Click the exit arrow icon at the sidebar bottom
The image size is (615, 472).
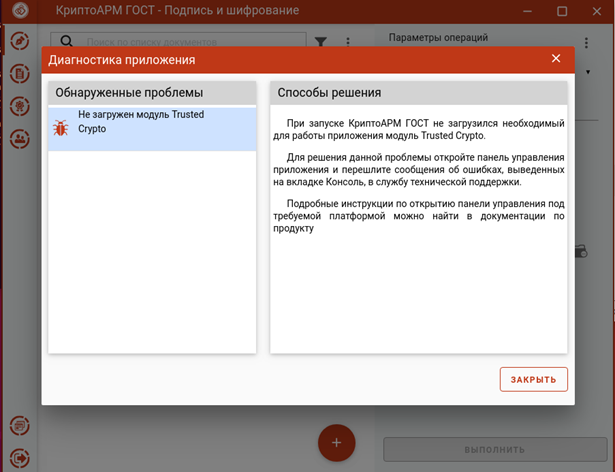[20, 458]
